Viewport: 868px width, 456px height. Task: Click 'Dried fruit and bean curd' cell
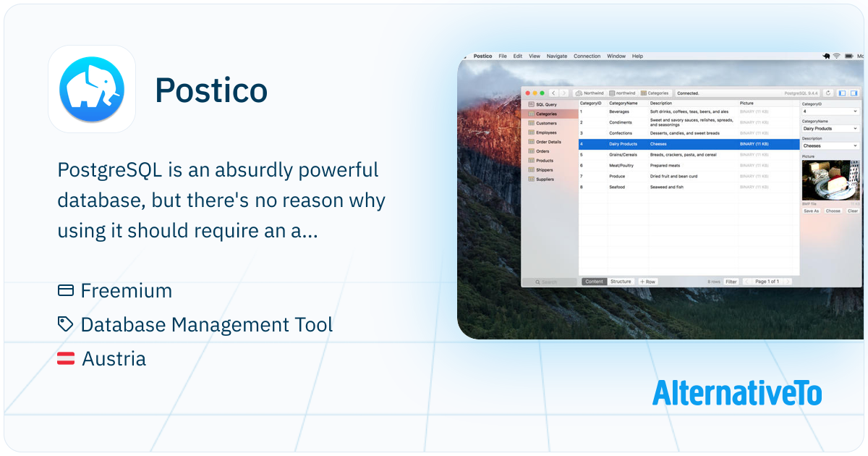coord(693,177)
